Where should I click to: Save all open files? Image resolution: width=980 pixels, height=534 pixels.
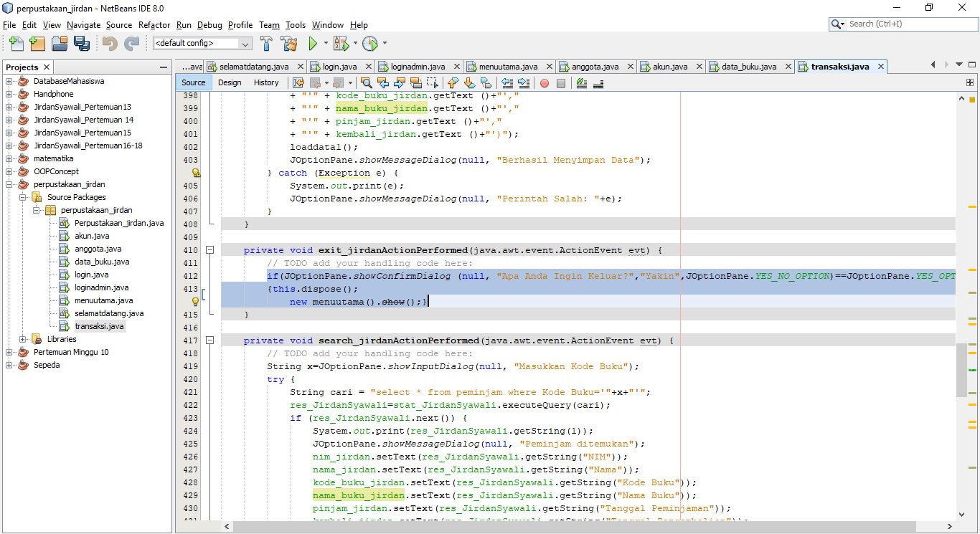(x=82, y=43)
